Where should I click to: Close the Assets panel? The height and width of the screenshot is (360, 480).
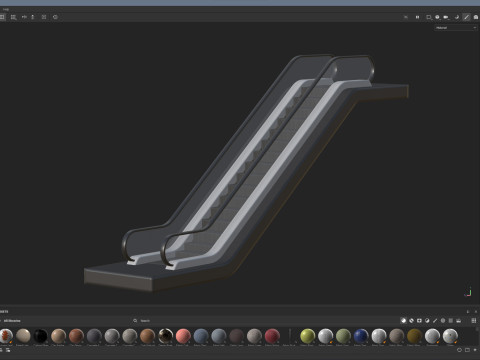(x=476, y=312)
